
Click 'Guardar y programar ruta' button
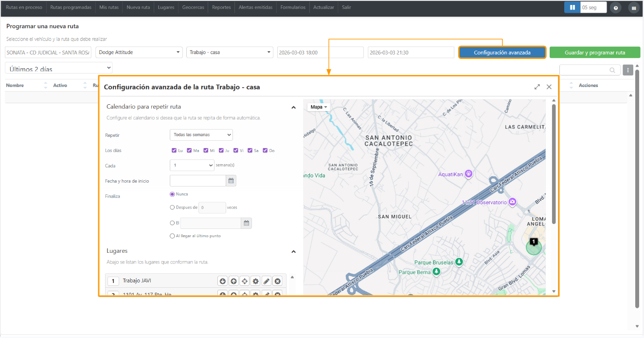pos(595,53)
